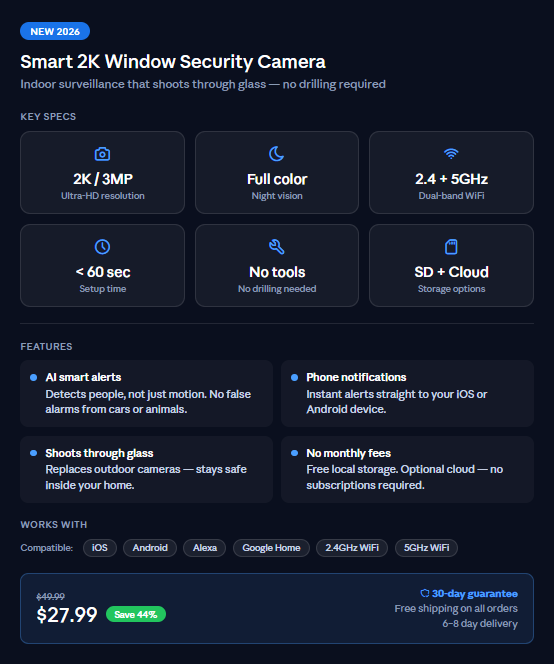Click the bullet dot next to Shoots through glass
This screenshot has height=664, width=554.
pos(33,453)
